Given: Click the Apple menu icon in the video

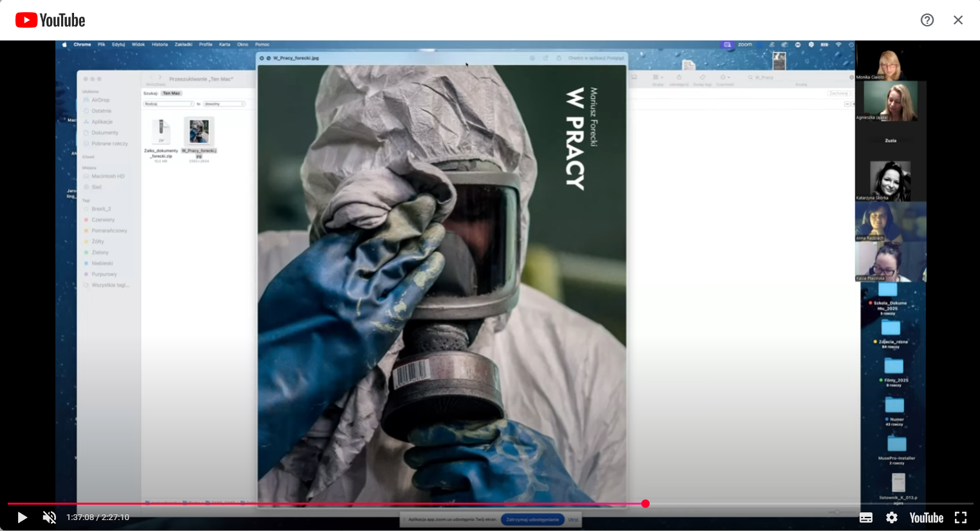Looking at the screenshot, I should tap(64, 45).
